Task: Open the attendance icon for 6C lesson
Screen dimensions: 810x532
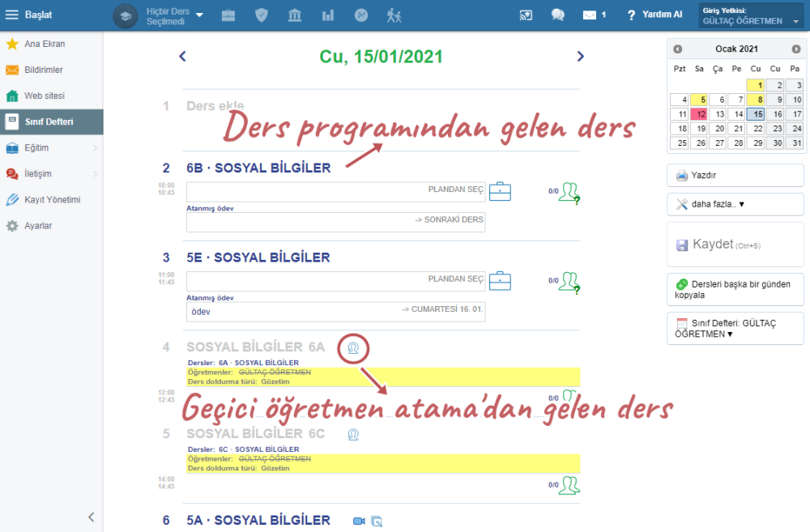Action: [x=569, y=486]
